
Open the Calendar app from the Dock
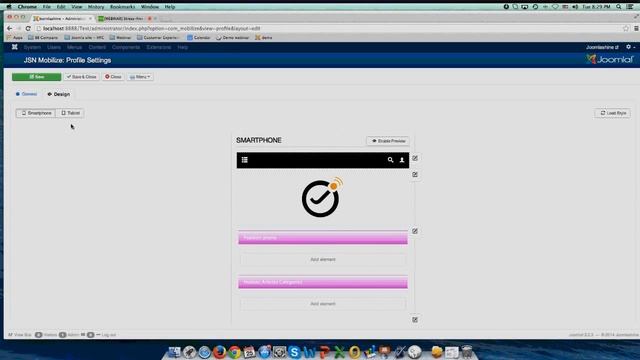coord(249,352)
